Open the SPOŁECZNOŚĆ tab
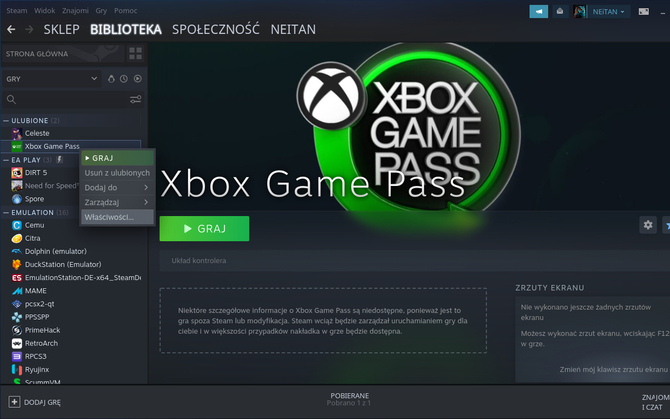This screenshot has width=670, height=419. click(216, 29)
